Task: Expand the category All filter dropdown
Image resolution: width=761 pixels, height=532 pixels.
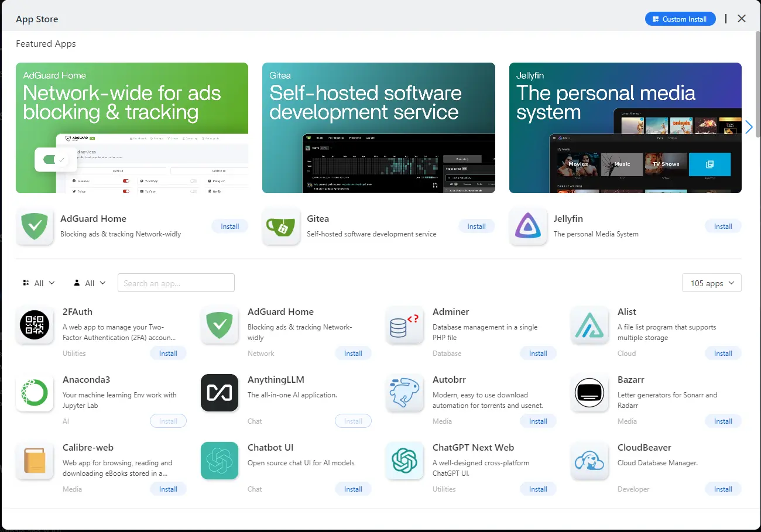Action: pyautogui.click(x=39, y=283)
